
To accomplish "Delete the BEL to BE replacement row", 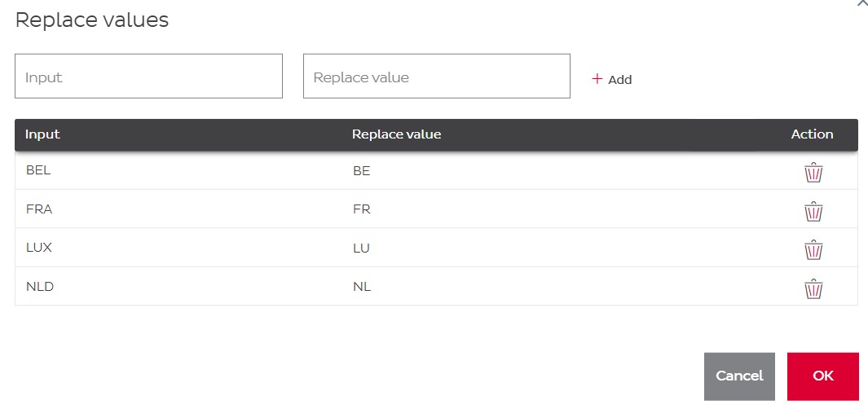I will (813, 172).
